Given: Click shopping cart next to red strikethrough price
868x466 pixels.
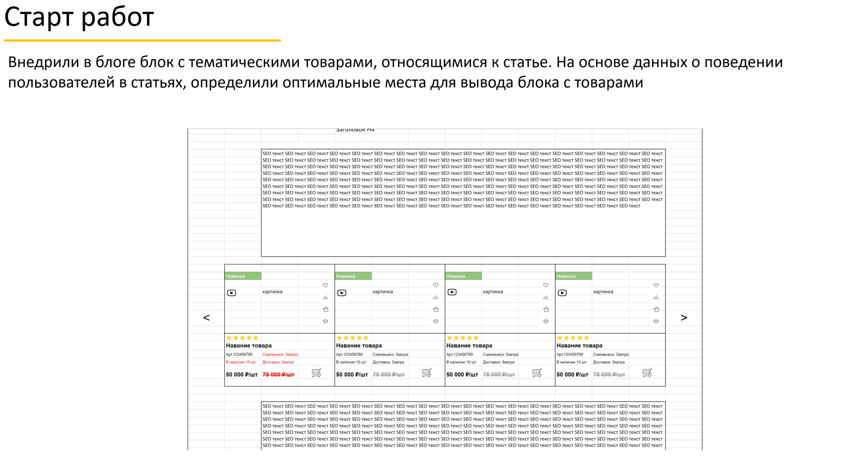Looking at the screenshot, I should pyautogui.click(x=316, y=373).
